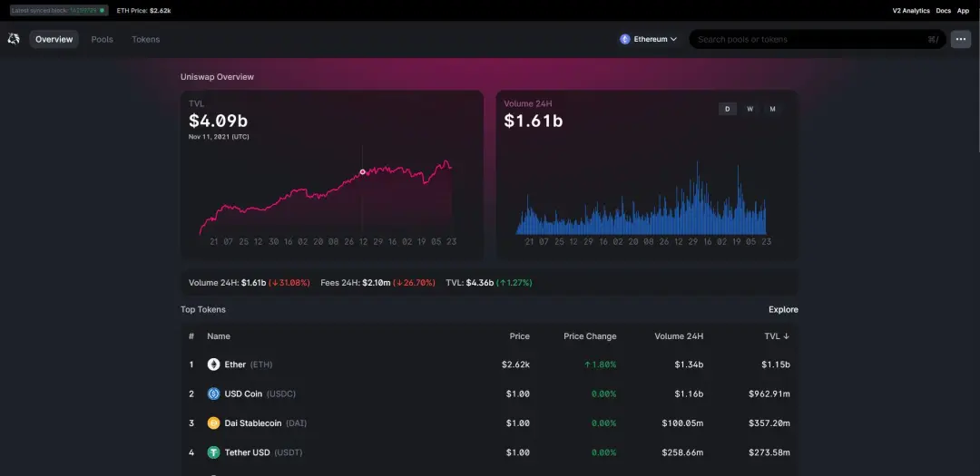Click the Nov 11, 2021 (UTC) date

[x=219, y=137]
